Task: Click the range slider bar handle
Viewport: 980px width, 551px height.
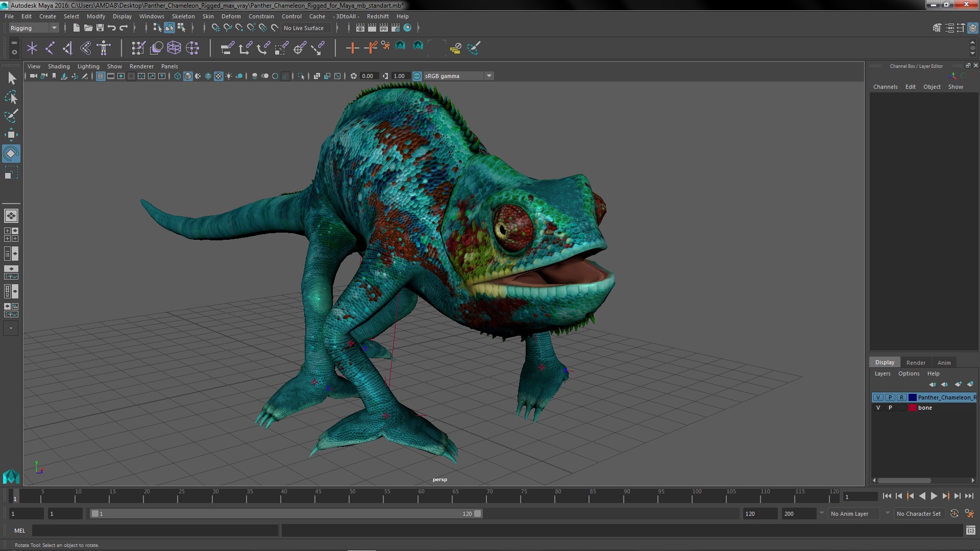Action: pyautogui.click(x=286, y=514)
